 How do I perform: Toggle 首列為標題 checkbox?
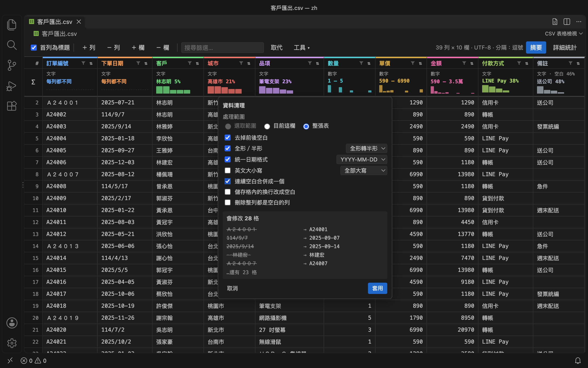coord(34,47)
